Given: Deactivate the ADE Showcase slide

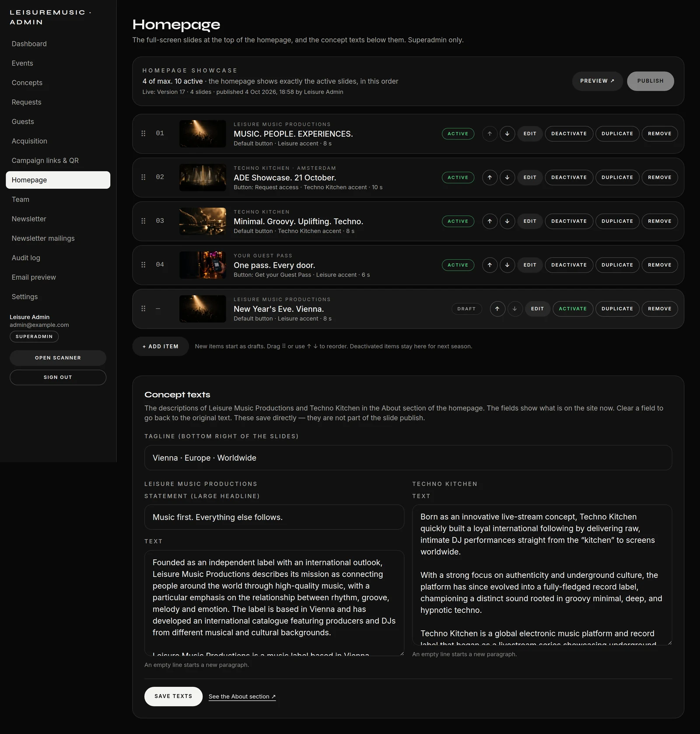Looking at the screenshot, I should pyautogui.click(x=569, y=177).
